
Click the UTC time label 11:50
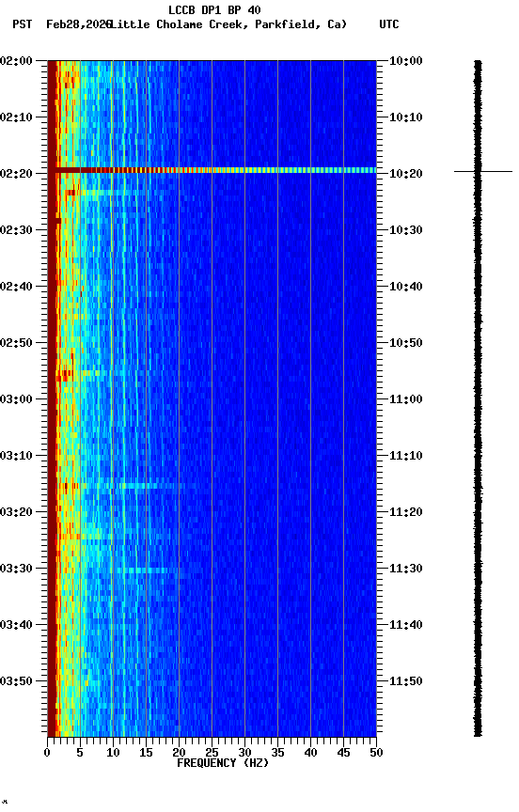click(x=406, y=681)
